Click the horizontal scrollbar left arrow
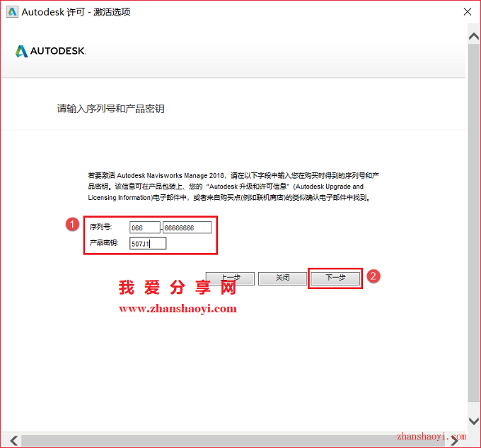The width and height of the screenshot is (481, 448). tap(14, 441)
